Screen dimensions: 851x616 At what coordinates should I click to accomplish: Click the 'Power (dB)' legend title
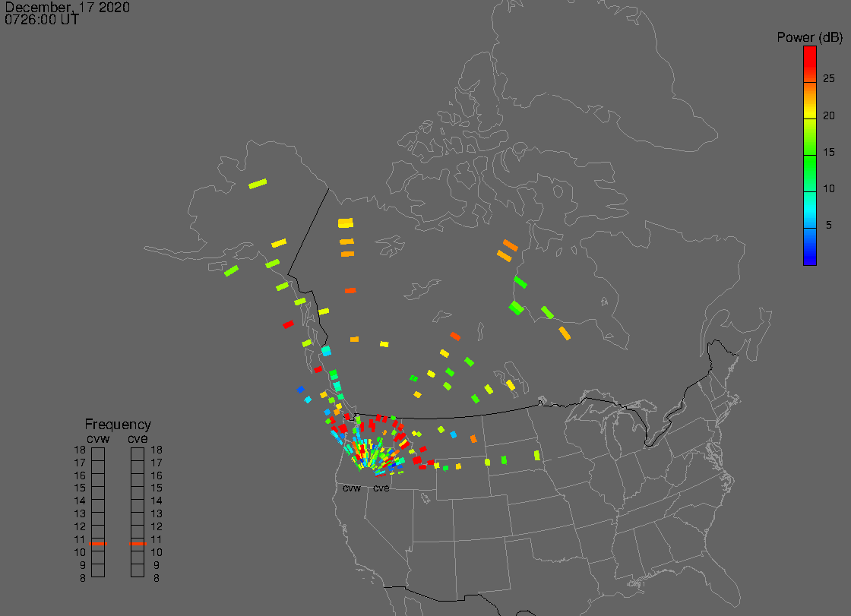(809, 37)
